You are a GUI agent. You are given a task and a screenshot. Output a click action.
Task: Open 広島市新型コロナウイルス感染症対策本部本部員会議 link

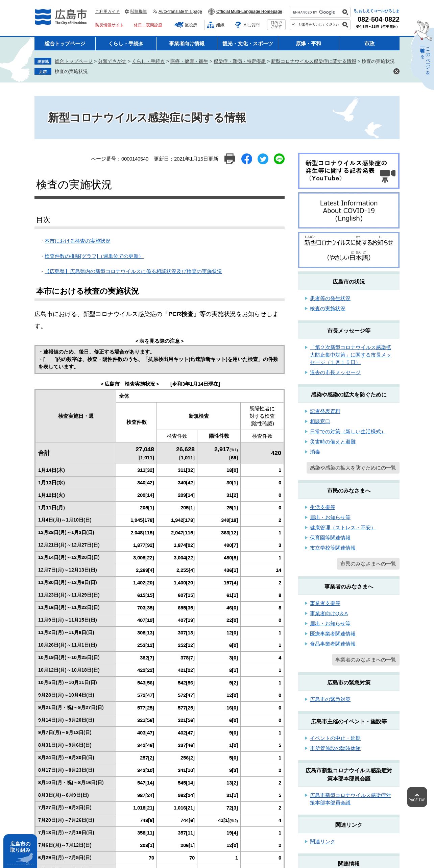click(351, 799)
